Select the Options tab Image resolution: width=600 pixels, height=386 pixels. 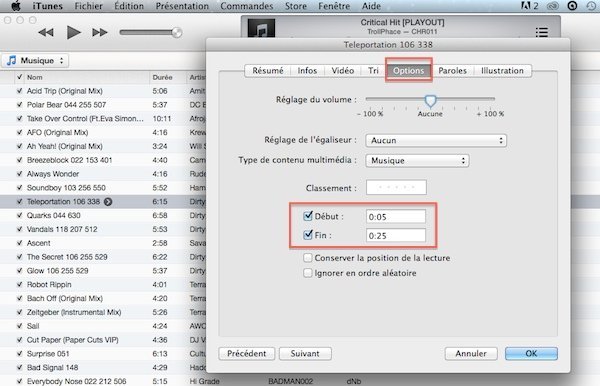click(409, 71)
